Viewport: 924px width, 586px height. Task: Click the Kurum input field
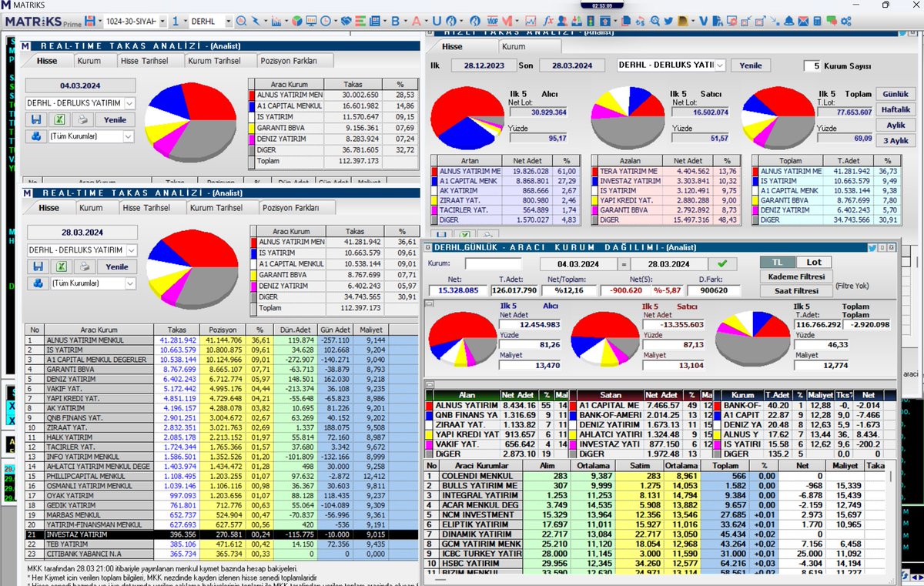493,263
